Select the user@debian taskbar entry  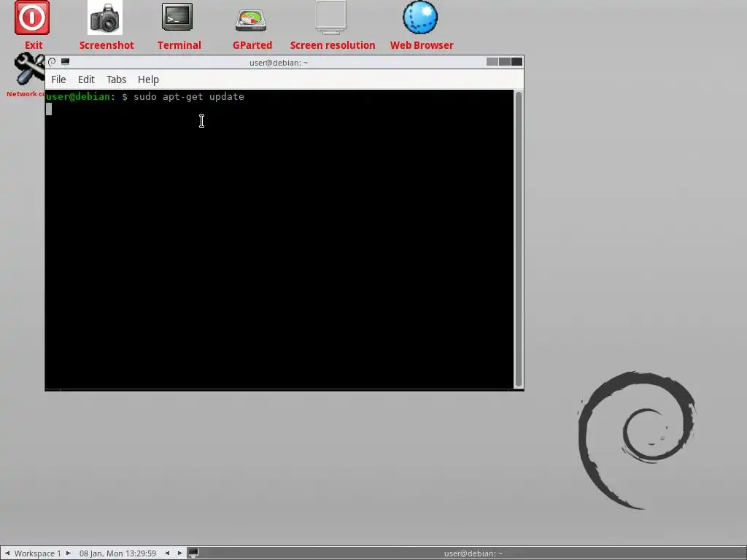coord(473,553)
